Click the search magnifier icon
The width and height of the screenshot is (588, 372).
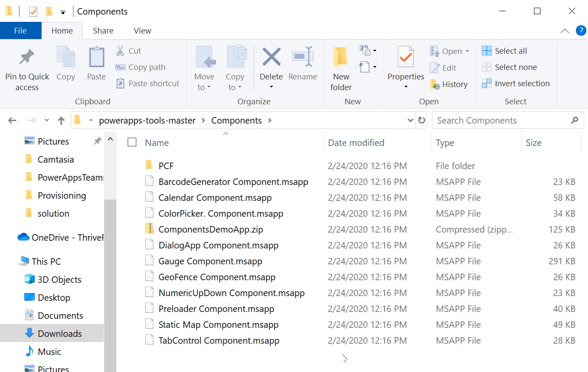tap(575, 121)
